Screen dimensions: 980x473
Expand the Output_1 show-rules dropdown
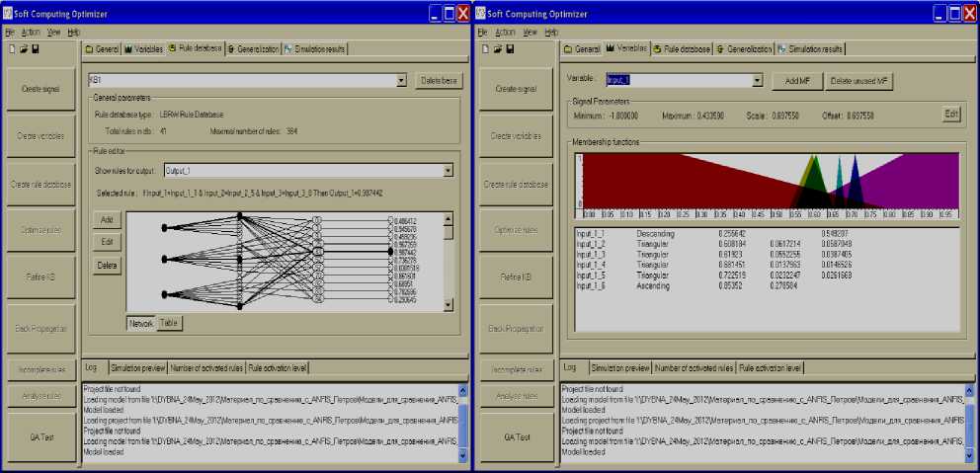tap(449, 170)
